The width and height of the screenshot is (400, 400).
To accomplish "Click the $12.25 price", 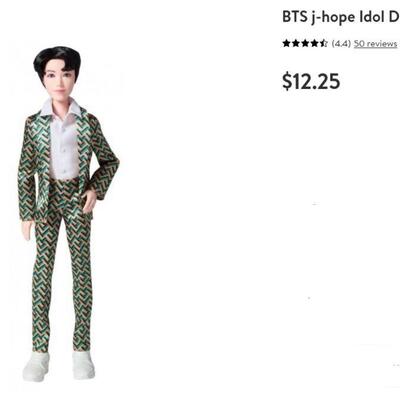I will (x=311, y=81).
